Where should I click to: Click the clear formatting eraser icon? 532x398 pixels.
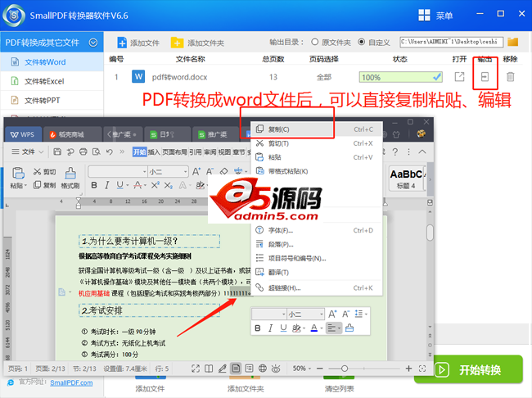point(223,172)
